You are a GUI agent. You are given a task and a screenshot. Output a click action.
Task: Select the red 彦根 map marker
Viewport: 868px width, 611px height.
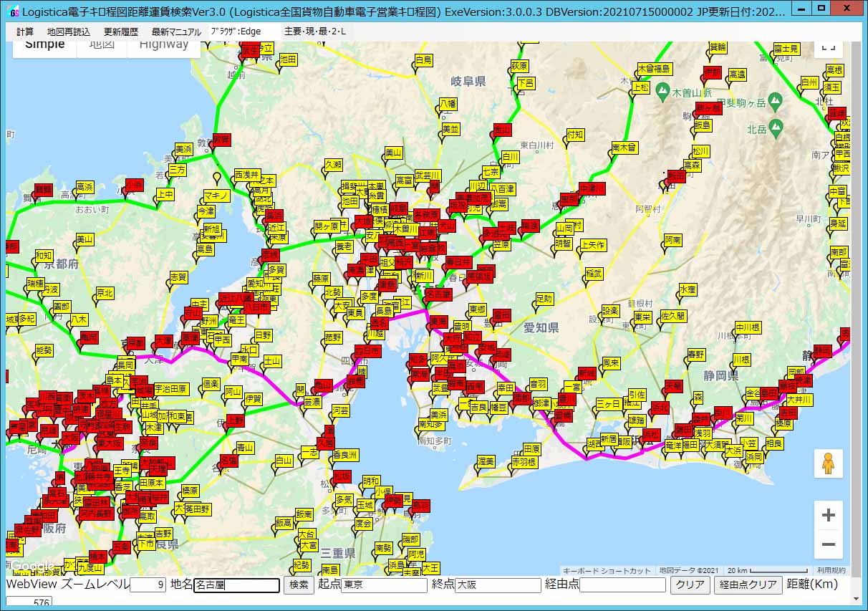(269, 256)
